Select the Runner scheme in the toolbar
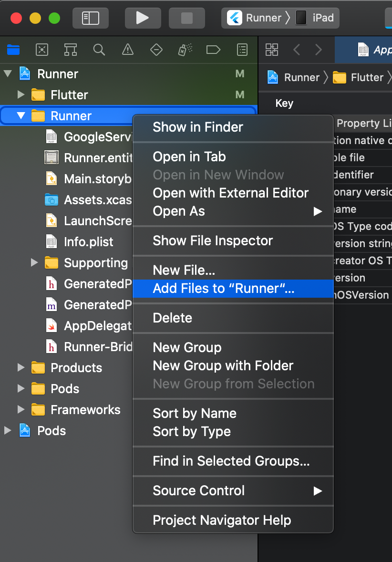This screenshot has height=562, width=392. tap(255, 18)
